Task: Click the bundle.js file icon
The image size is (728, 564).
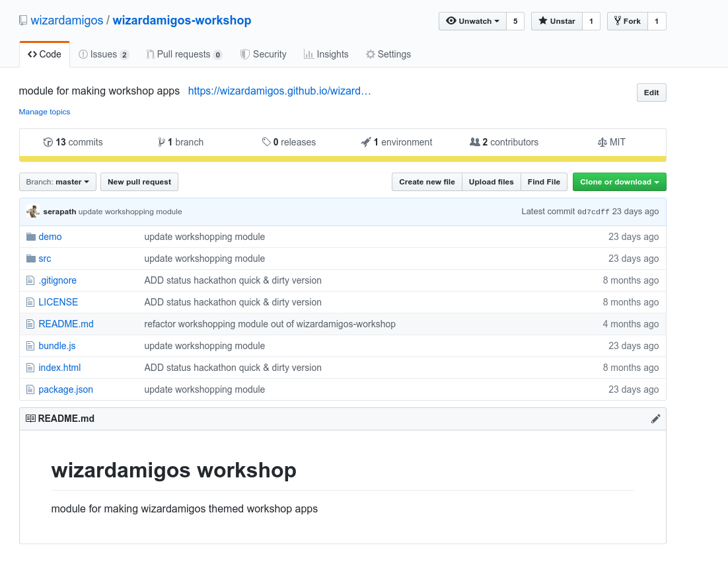Action: (30, 346)
